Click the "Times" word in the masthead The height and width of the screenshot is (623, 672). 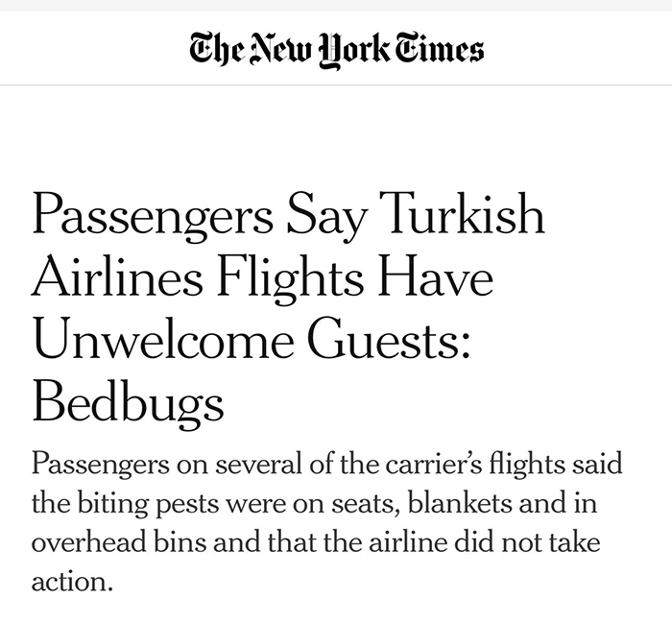439,49
